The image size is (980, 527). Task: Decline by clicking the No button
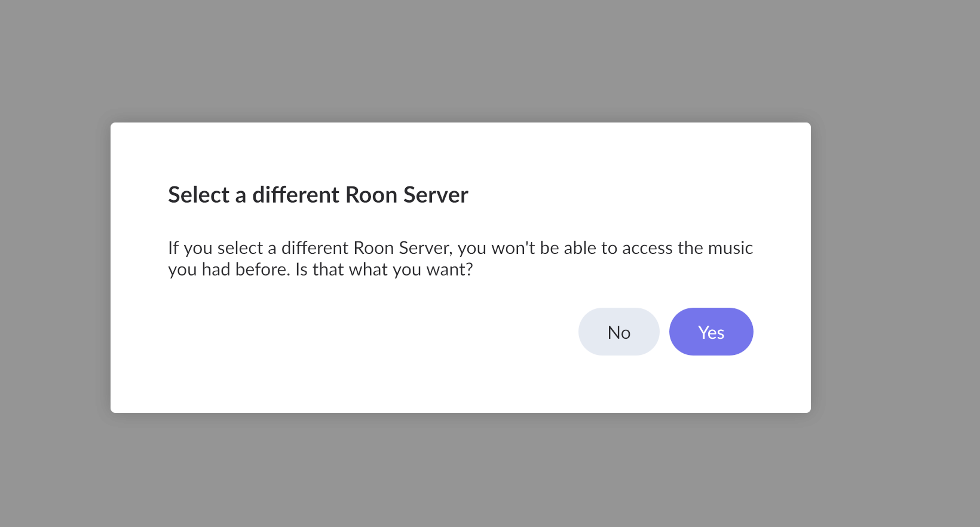pyautogui.click(x=618, y=332)
